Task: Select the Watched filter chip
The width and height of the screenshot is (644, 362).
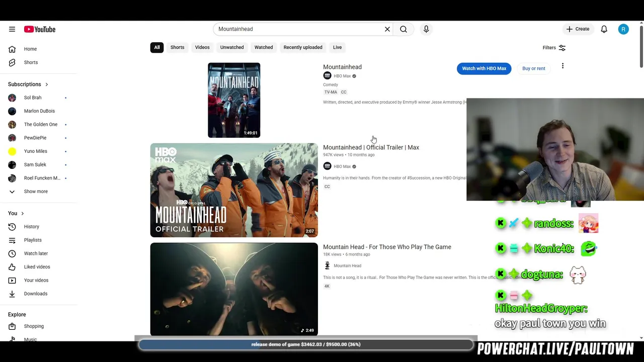Action: 264,47
